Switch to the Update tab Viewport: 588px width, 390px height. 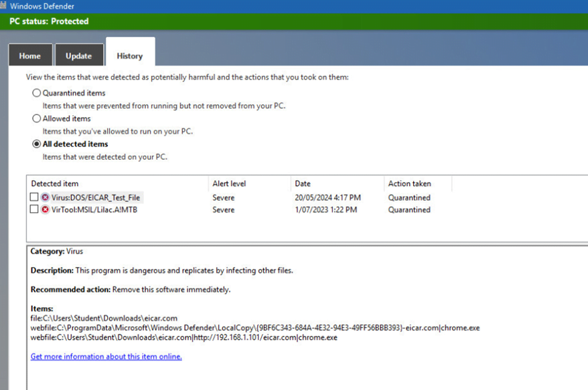pyautogui.click(x=79, y=56)
